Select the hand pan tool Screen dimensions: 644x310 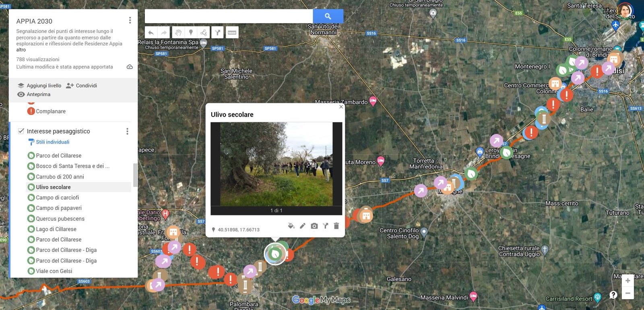tap(178, 33)
